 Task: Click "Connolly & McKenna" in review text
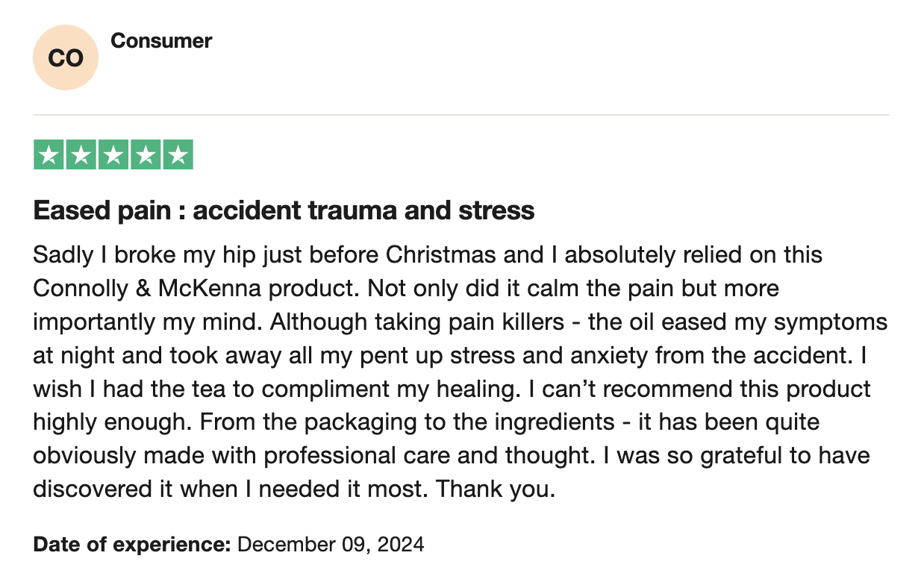[146, 288]
